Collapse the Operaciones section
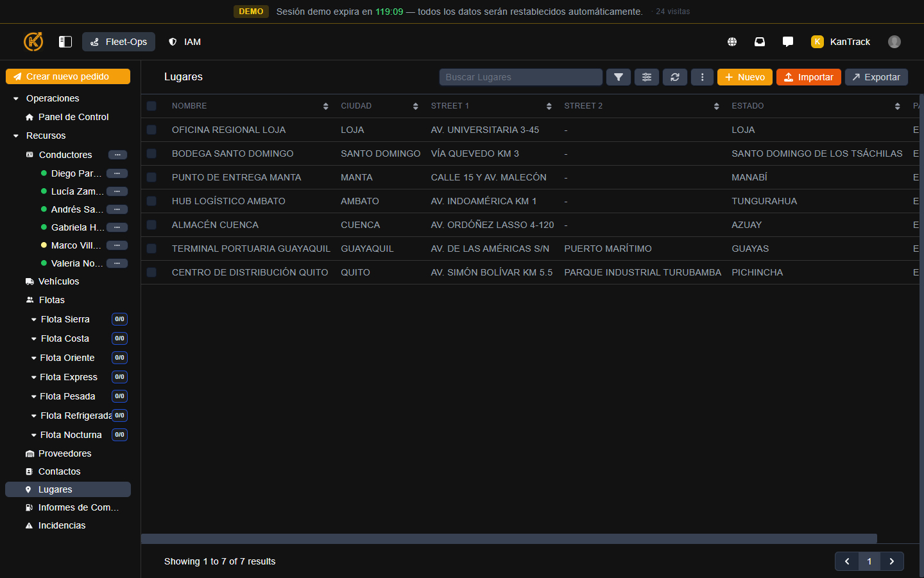 coord(16,99)
